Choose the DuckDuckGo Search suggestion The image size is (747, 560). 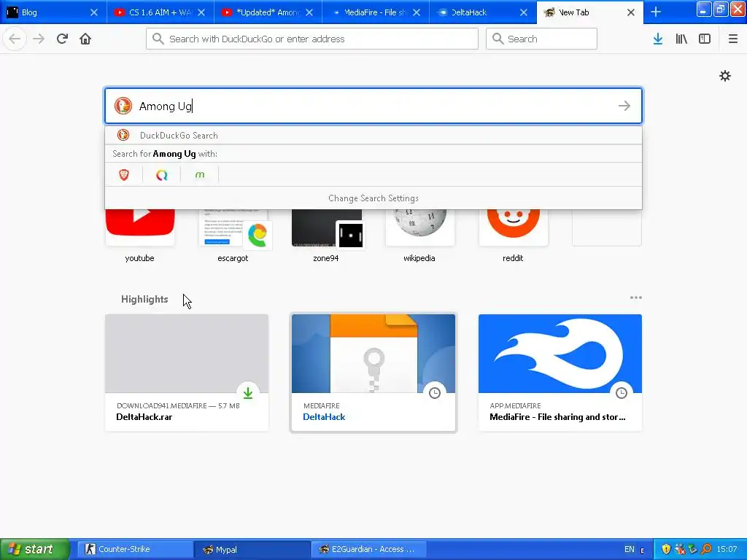click(373, 135)
